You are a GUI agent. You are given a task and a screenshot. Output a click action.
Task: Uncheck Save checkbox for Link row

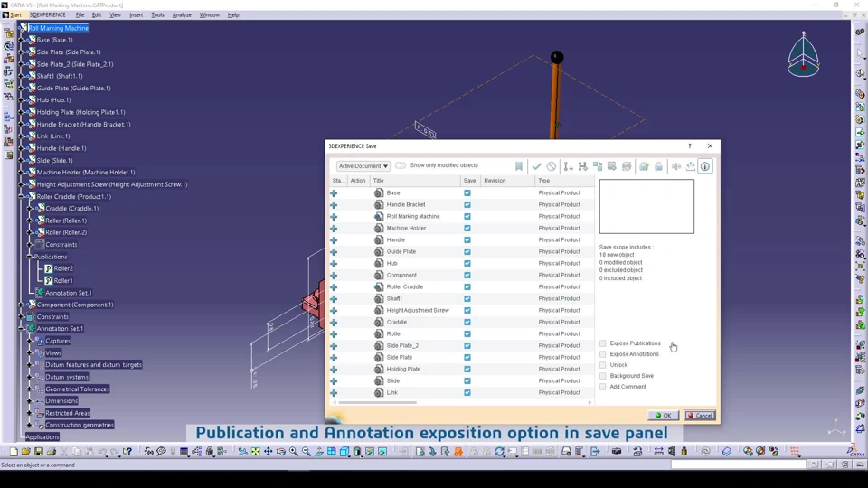point(467,393)
